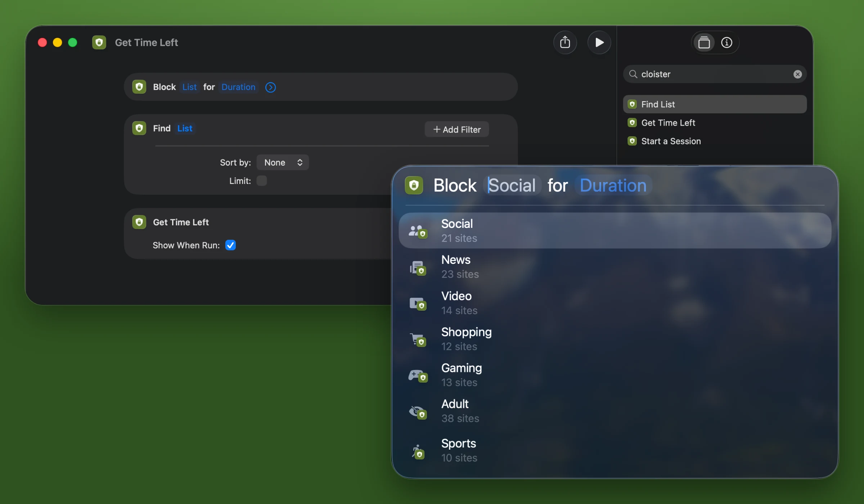Click the Duration parameter in the small Block action

coord(238,87)
